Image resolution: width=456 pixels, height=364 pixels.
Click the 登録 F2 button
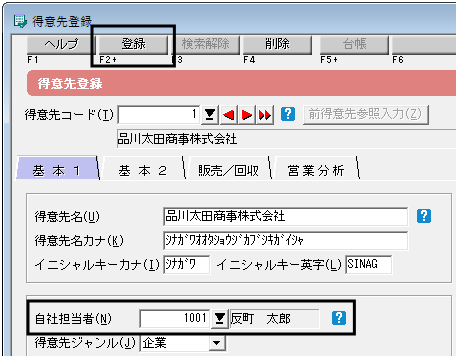(133, 45)
